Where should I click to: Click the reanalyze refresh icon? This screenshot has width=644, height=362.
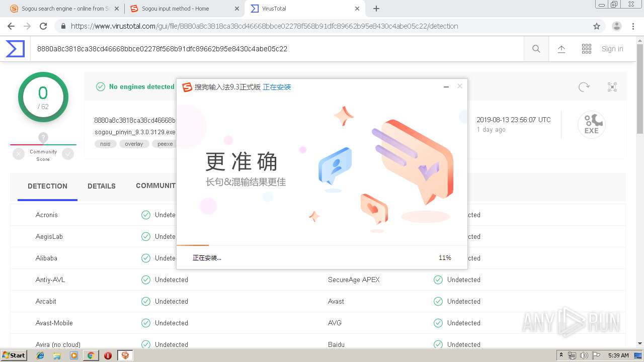(x=584, y=87)
